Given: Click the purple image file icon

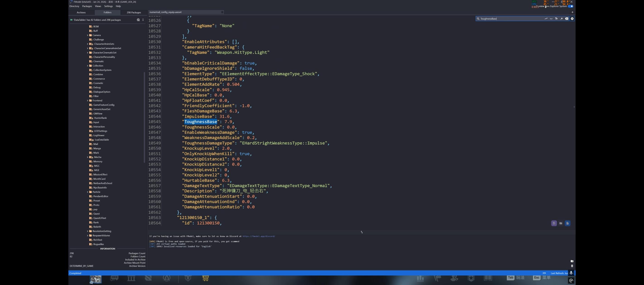Looking at the screenshot, I should [x=554, y=223].
